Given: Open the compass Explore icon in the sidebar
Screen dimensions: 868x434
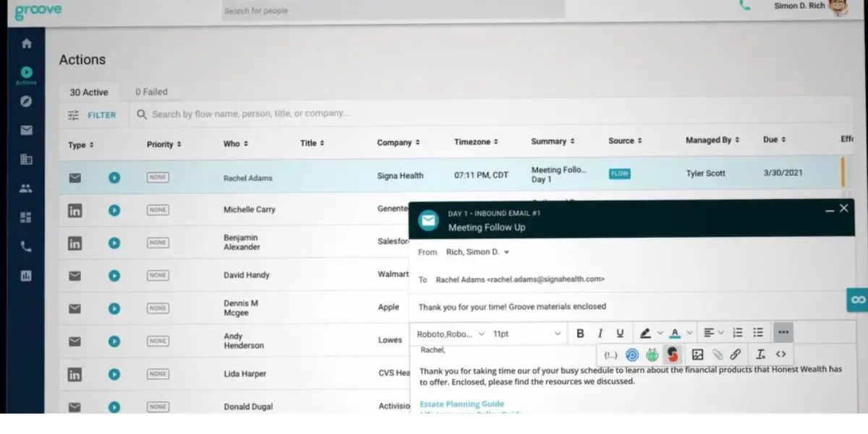Looking at the screenshot, I should click(x=27, y=101).
